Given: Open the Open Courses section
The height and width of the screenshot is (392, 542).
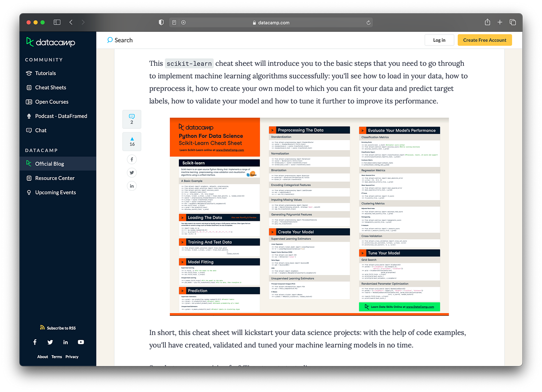Looking at the screenshot, I should coord(51,102).
